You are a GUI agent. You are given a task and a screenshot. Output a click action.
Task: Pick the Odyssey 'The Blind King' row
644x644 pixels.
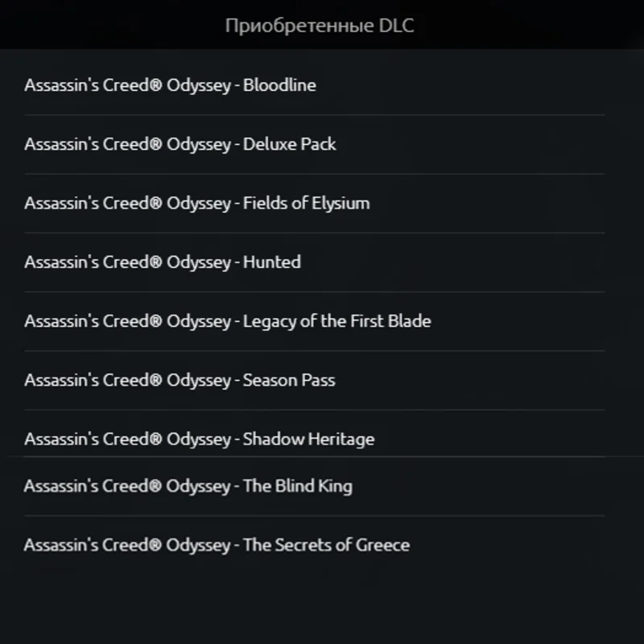pyautogui.click(x=188, y=486)
